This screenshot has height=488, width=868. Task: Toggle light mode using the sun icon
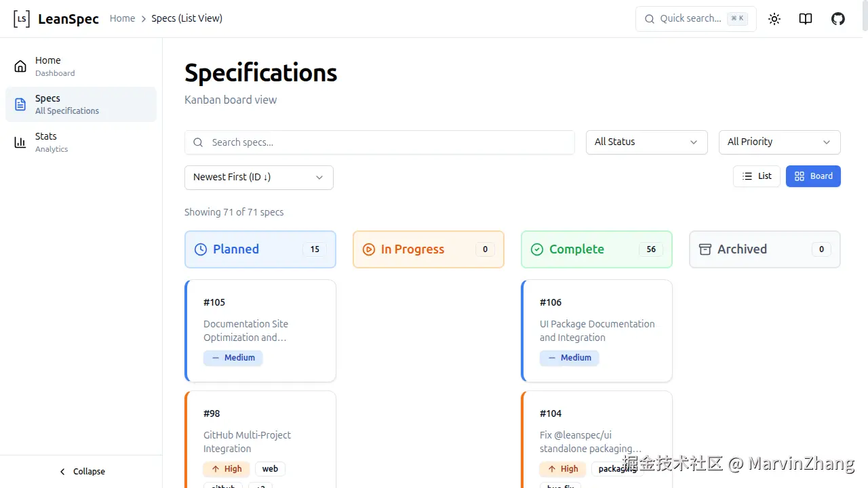point(774,18)
